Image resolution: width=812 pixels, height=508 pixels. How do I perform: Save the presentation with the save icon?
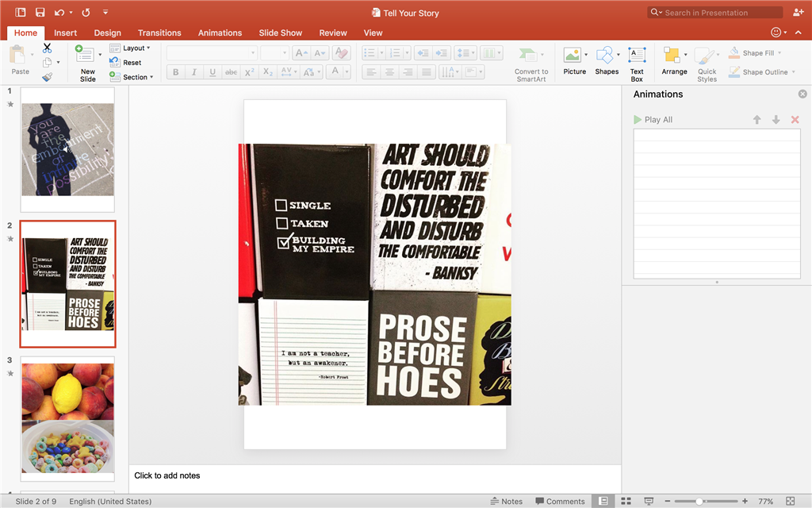[x=39, y=13]
